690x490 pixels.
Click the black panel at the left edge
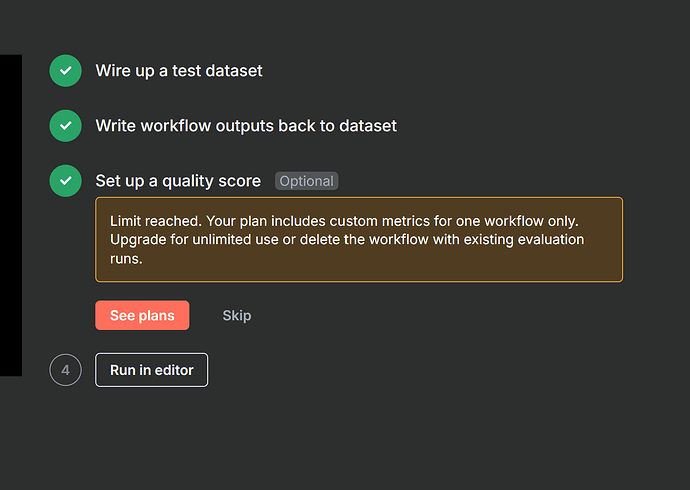pos(11,215)
